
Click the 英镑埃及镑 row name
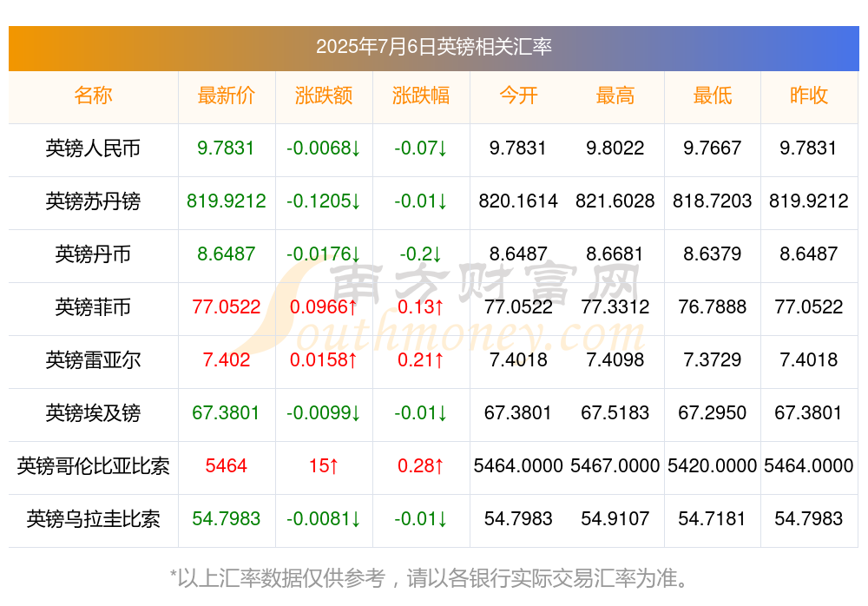[x=93, y=413]
